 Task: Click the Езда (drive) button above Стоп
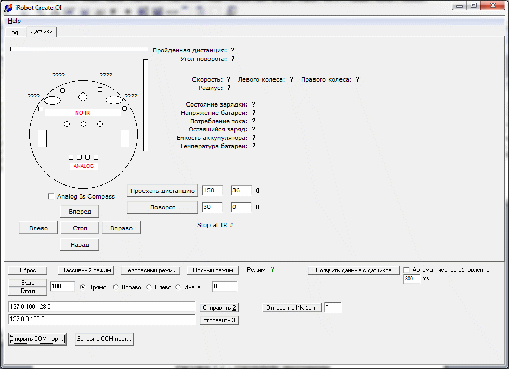tap(27, 283)
